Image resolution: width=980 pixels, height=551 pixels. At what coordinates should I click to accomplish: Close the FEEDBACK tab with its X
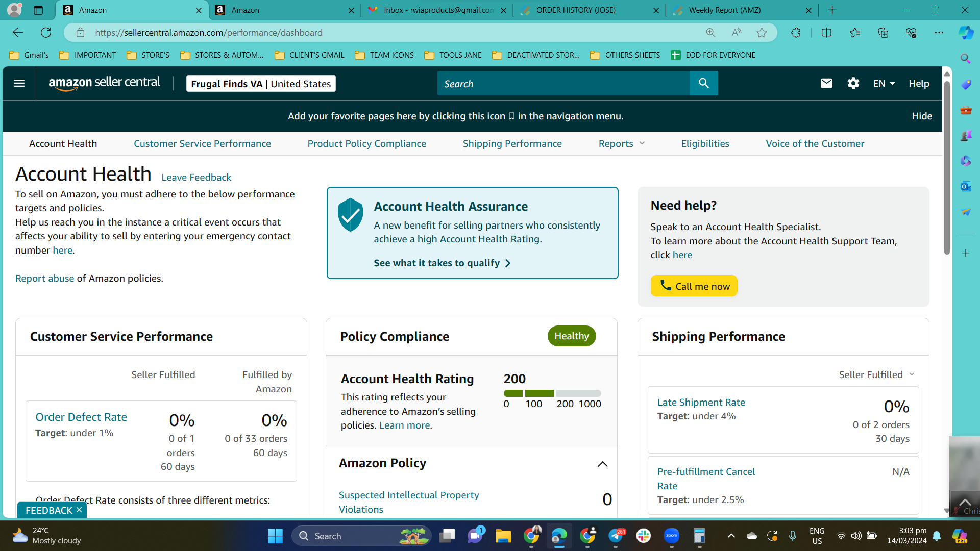[79, 510]
